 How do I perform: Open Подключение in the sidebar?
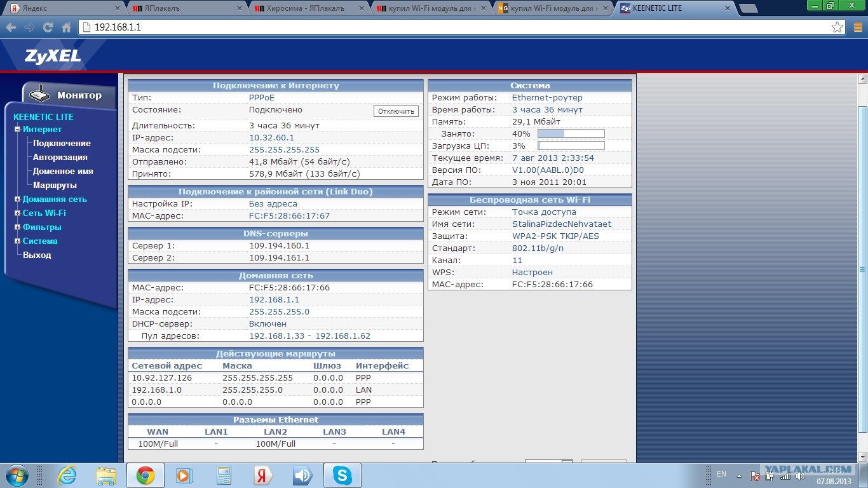(62, 143)
